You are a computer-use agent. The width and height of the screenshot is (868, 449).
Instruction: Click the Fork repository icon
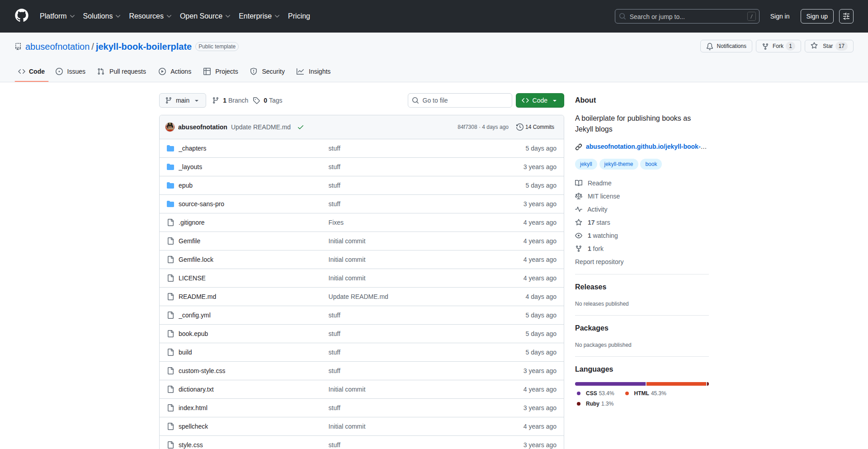click(765, 46)
